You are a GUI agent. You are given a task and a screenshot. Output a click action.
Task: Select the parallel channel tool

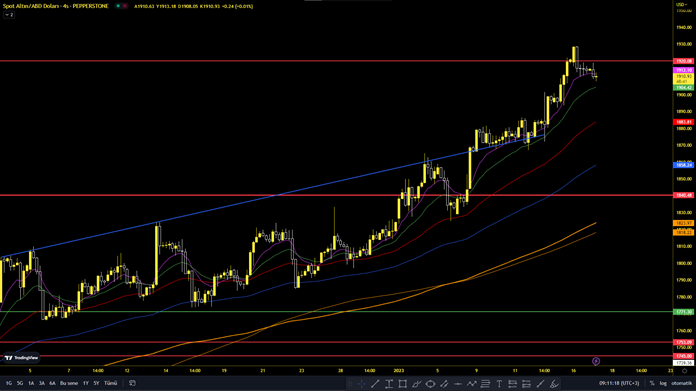[444, 383]
